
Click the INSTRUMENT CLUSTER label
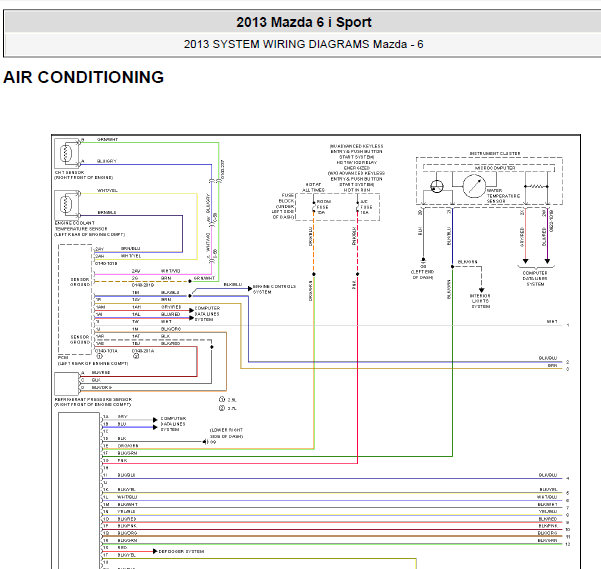(495, 154)
